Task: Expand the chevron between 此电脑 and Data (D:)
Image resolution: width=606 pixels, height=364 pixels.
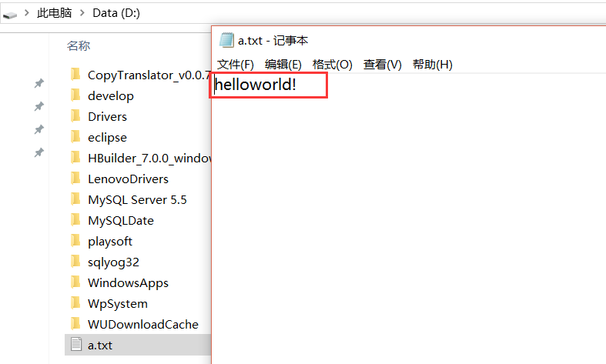Action: click(83, 14)
